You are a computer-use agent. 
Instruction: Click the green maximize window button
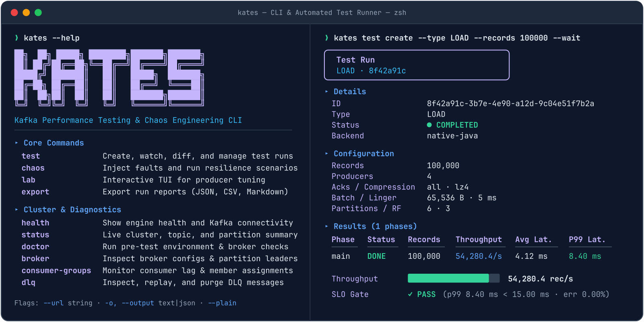[x=38, y=12]
